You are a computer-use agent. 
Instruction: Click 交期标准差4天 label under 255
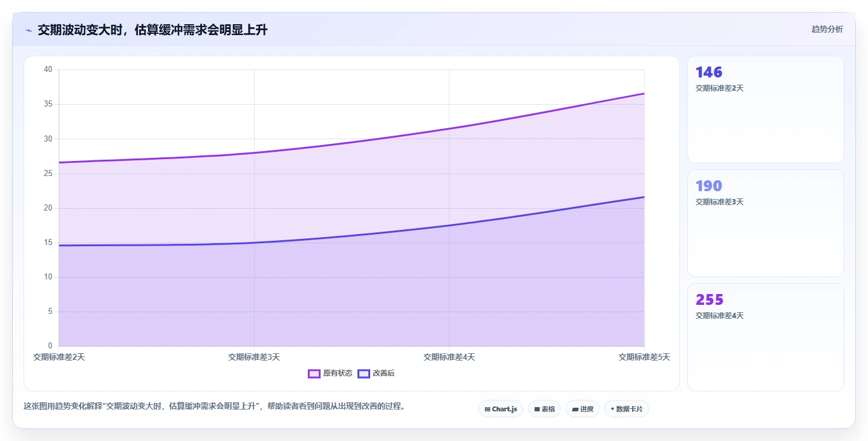tap(720, 316)
